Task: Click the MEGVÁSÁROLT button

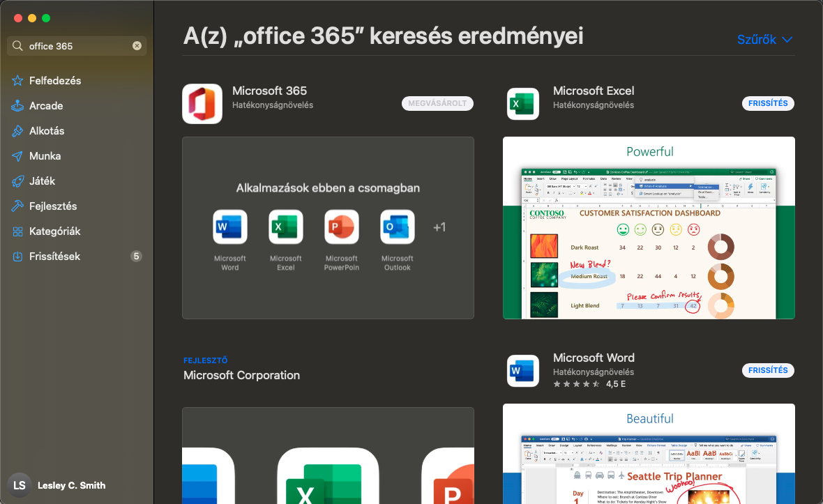Action: click(x=437, y=103)
